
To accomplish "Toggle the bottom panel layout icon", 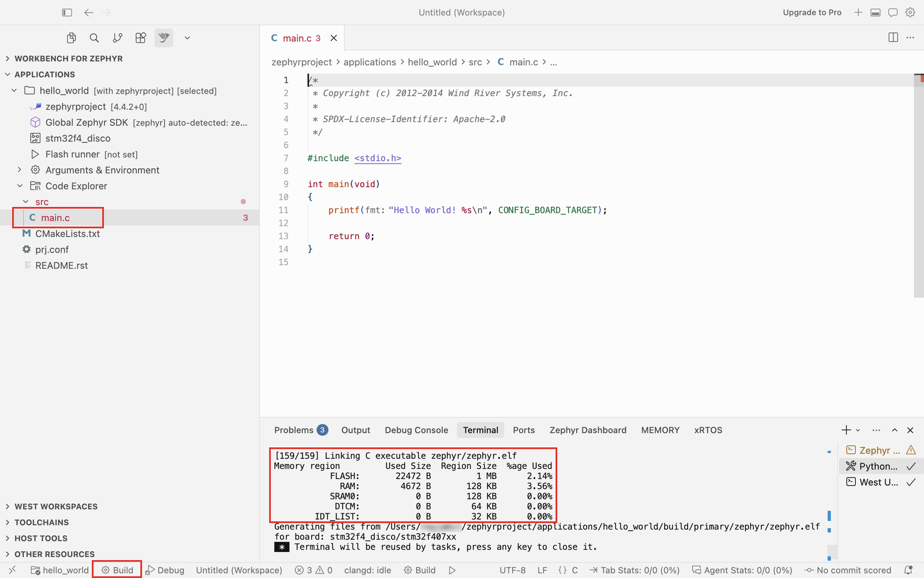I will (875, 12).
